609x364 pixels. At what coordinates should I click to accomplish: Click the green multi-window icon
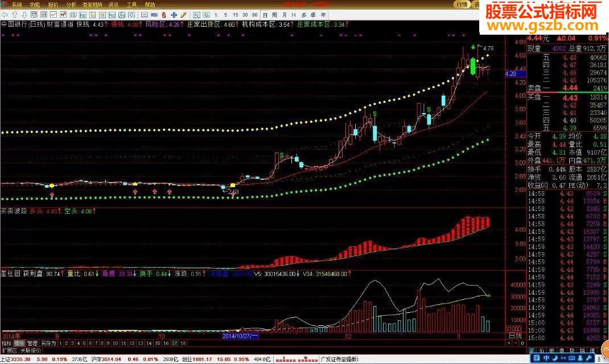(206, 15)
